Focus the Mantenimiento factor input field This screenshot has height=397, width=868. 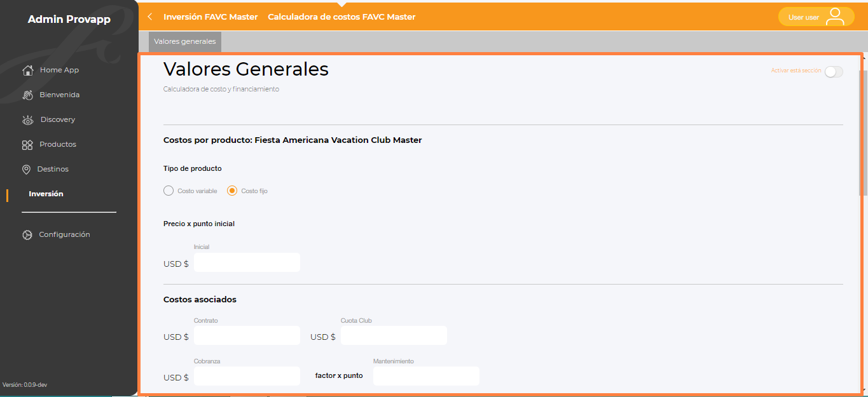click(x=426, y=376)
